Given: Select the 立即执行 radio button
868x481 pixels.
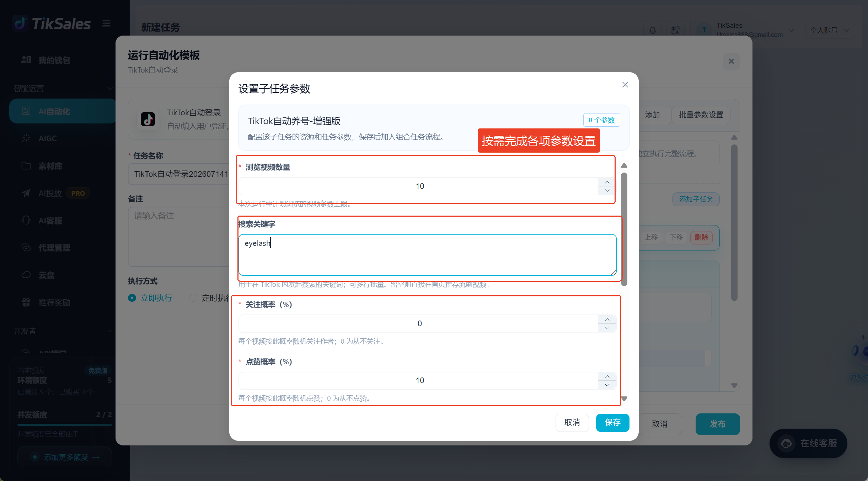Looking at the screenshot, I should [x=132, y=298].
